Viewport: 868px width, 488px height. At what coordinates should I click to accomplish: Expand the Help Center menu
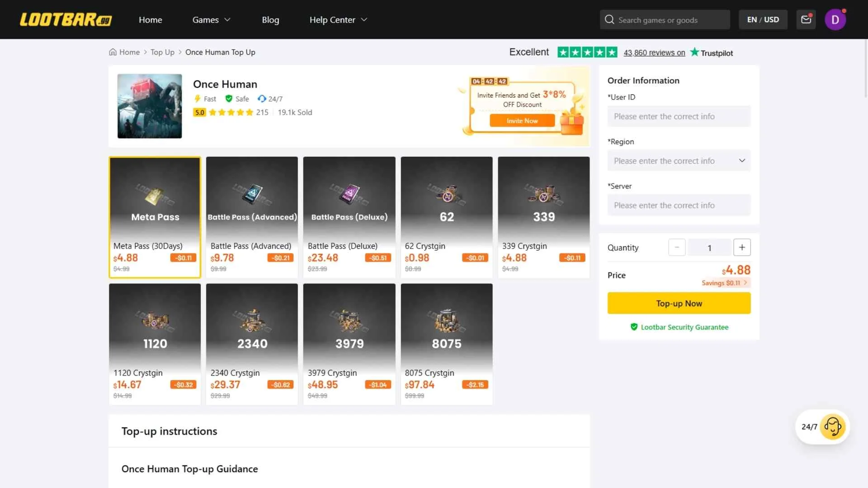pos(338,19)
